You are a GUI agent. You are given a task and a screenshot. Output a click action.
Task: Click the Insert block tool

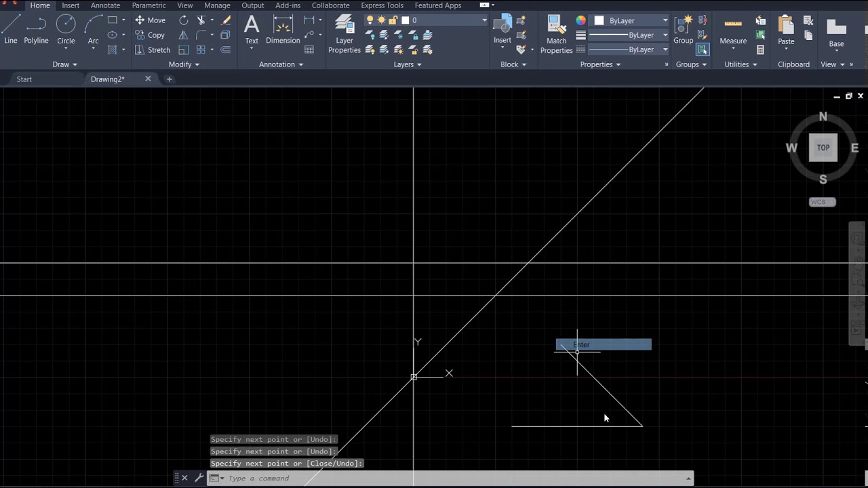tap(502, 30)
